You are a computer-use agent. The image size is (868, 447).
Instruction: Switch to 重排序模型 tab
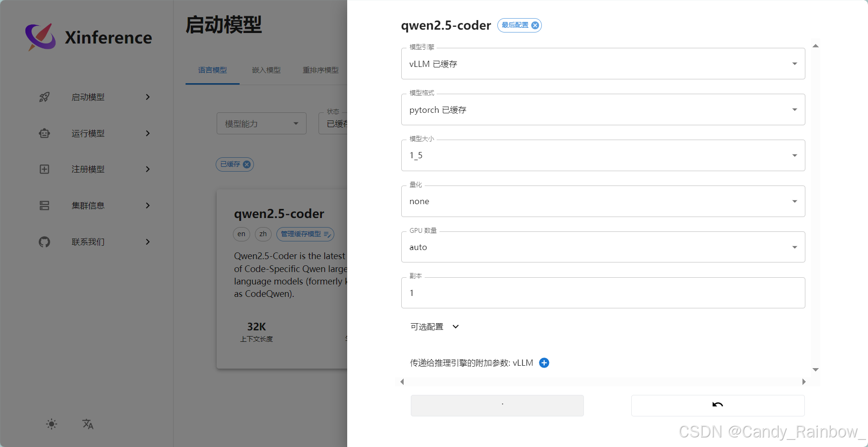pos(320,70)
